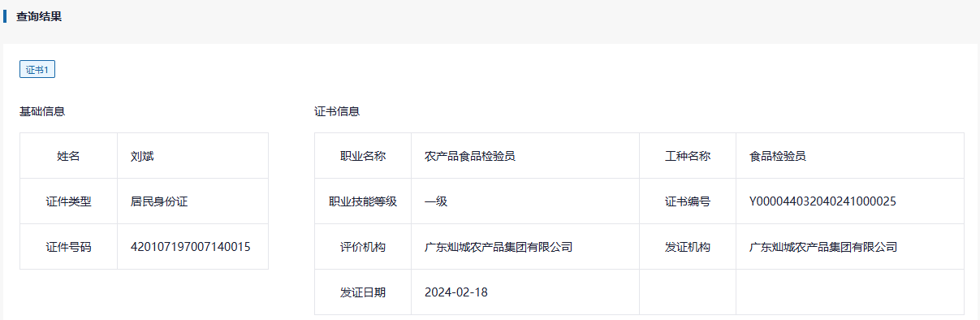This screenshot has width=980, height=320.
Task: Click the 基础信息 section title
Action: 42,111
